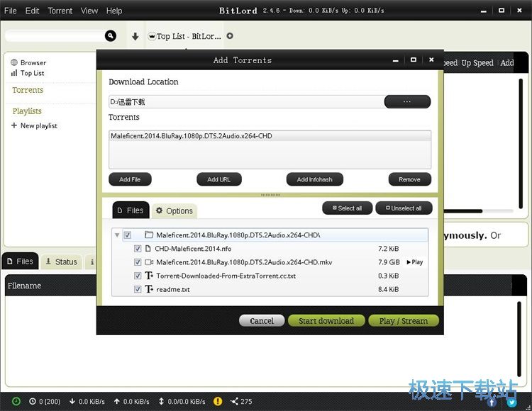The height and width of the screenshot is (411, 532).
Task: Expand New playlist in sidebar
Action: (x=34, y=125)
